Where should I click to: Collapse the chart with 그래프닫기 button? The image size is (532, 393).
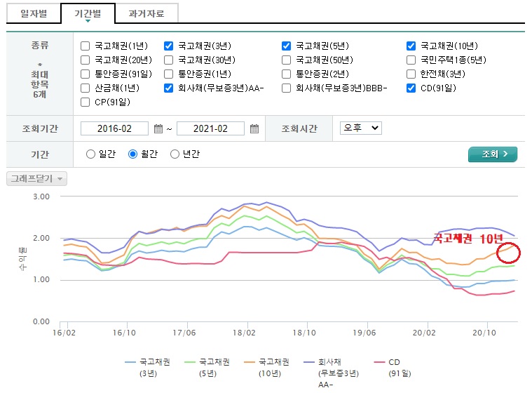point(37,179)
